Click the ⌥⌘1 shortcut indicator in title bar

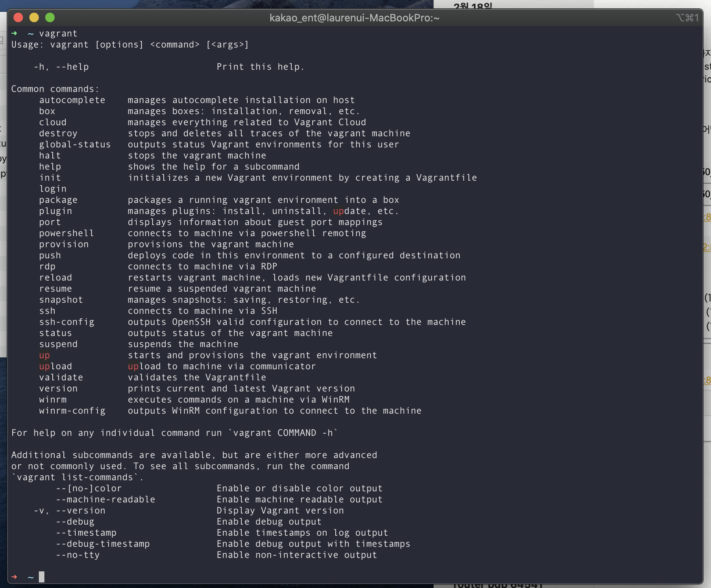tap(687, 18)
